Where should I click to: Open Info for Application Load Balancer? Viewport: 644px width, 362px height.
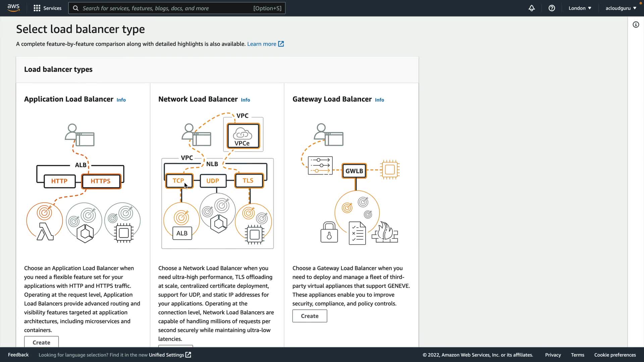coord(121,100)
